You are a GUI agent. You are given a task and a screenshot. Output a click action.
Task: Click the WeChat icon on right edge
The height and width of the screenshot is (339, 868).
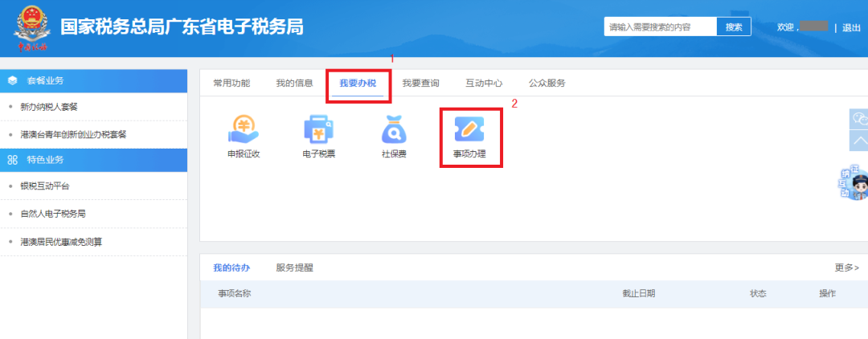click(859, 118)
